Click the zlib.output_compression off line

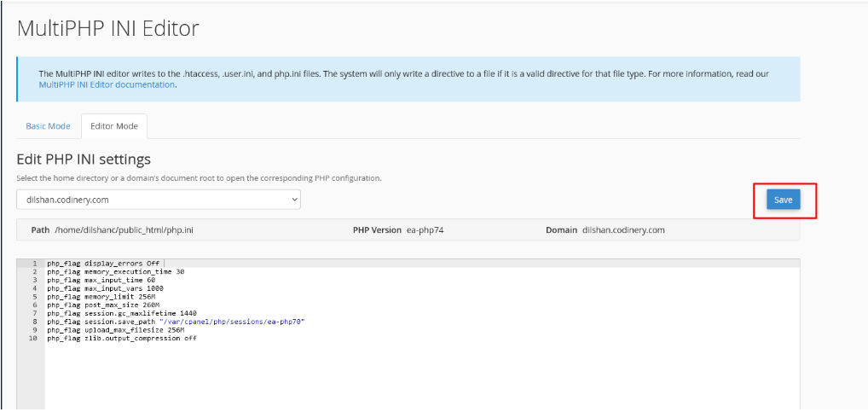coord(122,338)
